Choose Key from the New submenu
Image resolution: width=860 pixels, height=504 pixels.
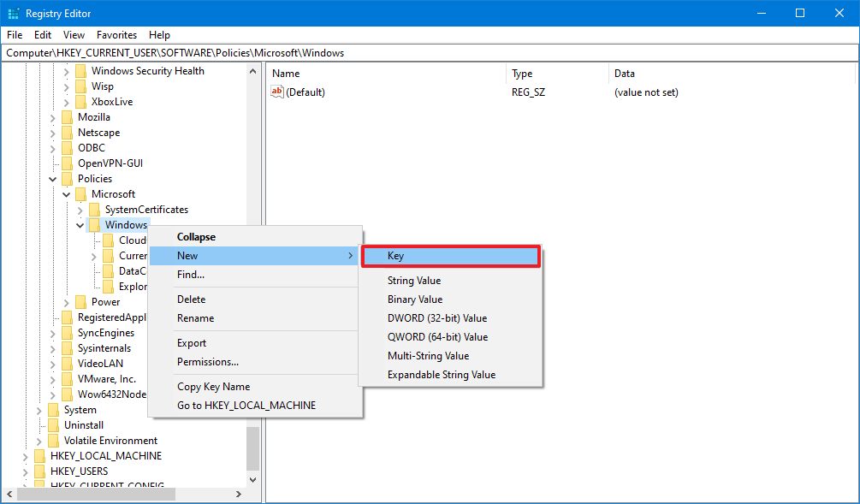tap(450, 256)
